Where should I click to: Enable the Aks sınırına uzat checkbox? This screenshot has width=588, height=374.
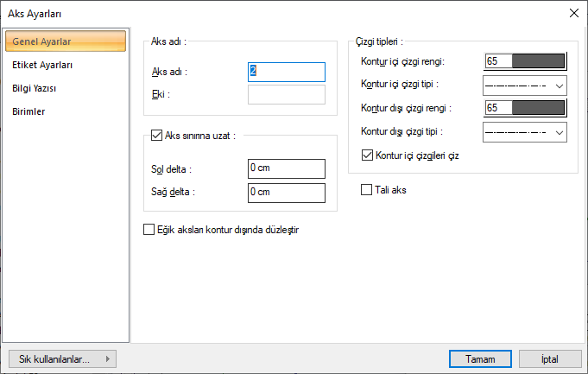tap(156, 135)
